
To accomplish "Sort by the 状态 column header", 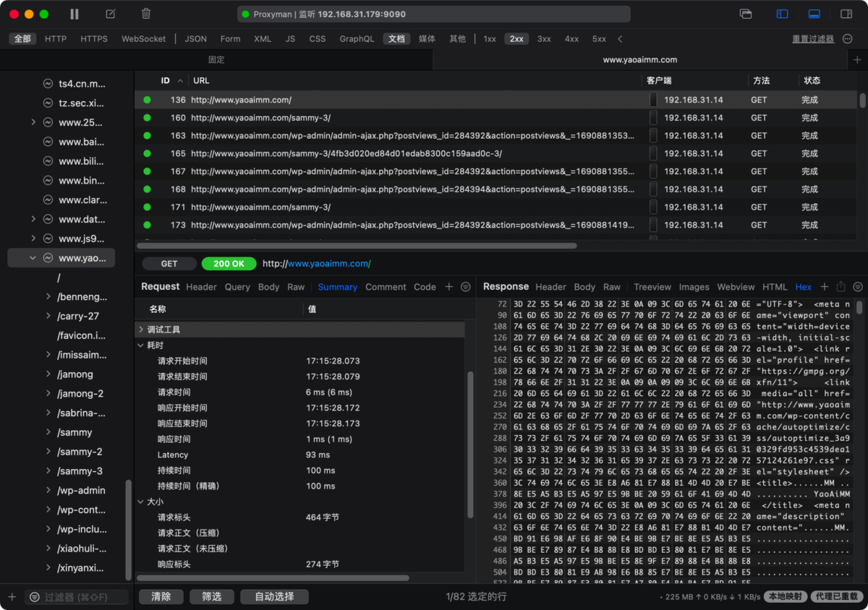I will click(812, 80).
